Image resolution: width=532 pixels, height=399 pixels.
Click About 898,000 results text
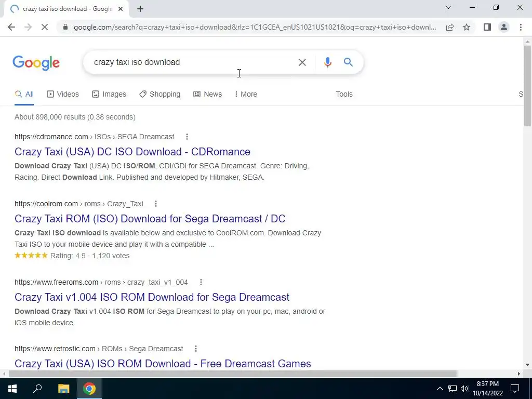pos(75,117)
